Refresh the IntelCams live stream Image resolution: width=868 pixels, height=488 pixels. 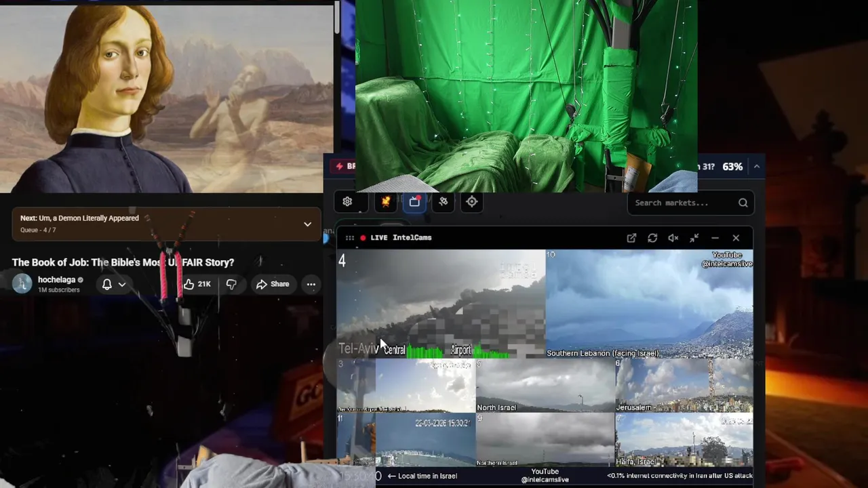652,238
